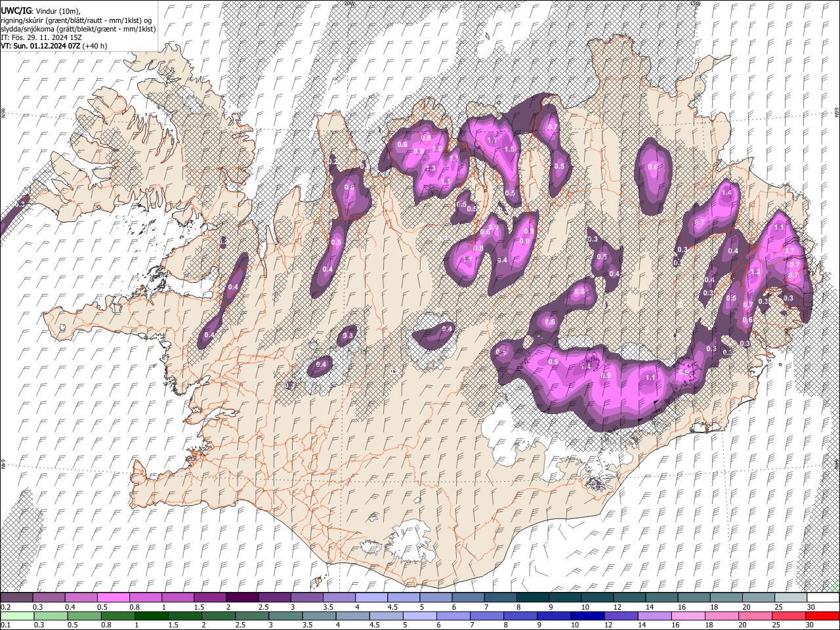Screen dimensions: 840x630
Task: Pick bright pink upper-row swatch starting at 0.5
Action: pos(113,597)
